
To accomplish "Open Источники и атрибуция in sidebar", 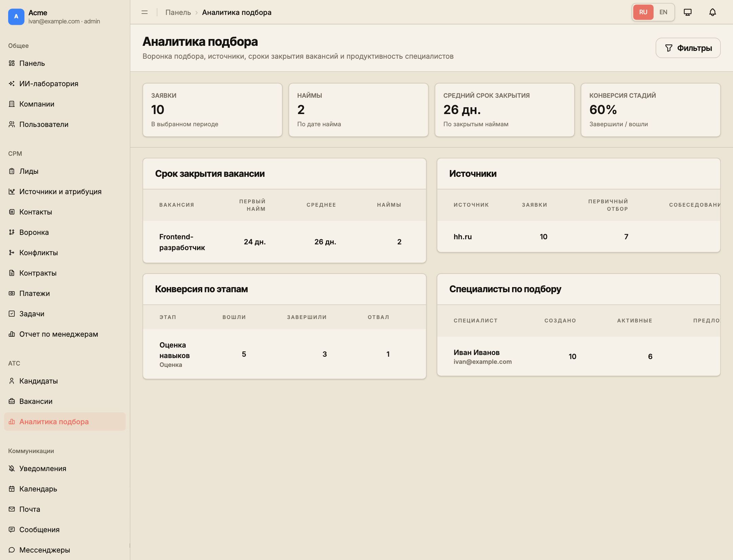I will point(65,191).
